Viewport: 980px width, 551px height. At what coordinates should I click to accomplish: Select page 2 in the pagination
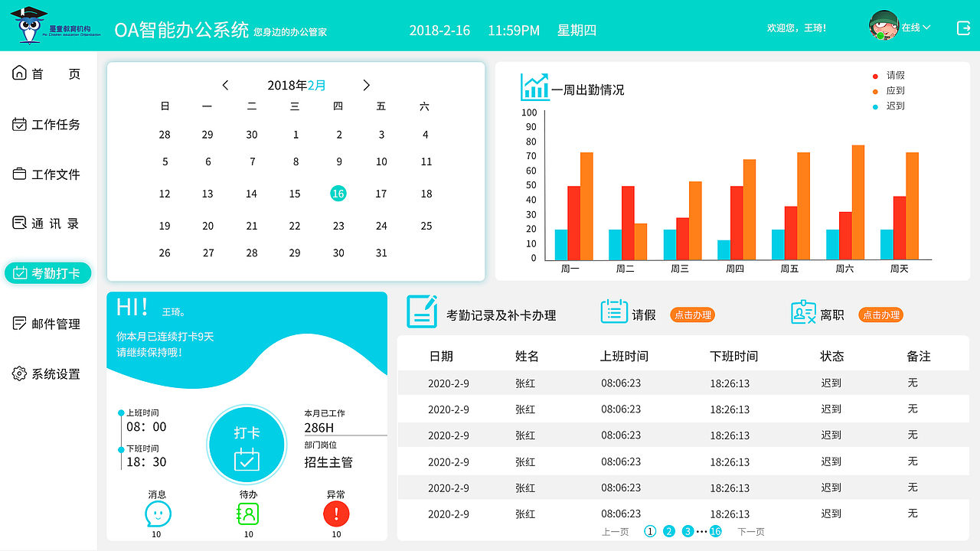668,530
